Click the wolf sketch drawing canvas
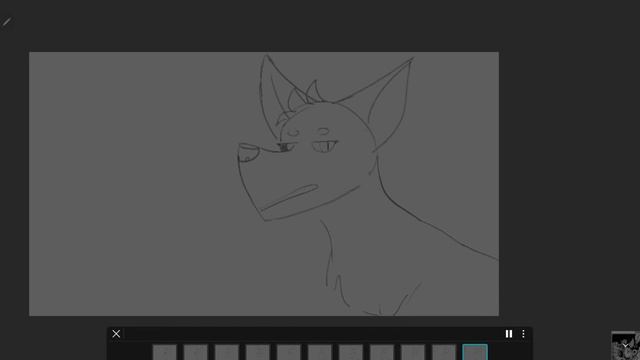Viewport: 640px width, 360px height. [264, 184]
